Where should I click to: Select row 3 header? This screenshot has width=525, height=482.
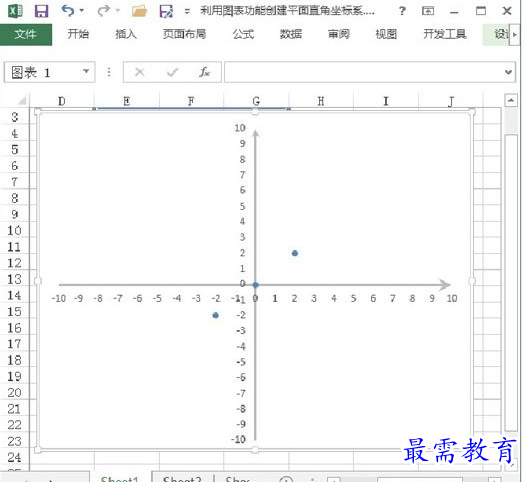(x=15, y=117)
